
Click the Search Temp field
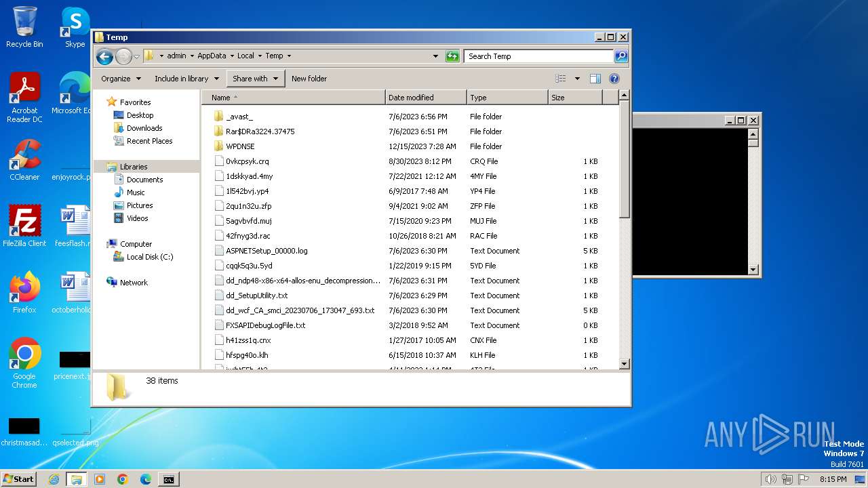tap(539, 56)
